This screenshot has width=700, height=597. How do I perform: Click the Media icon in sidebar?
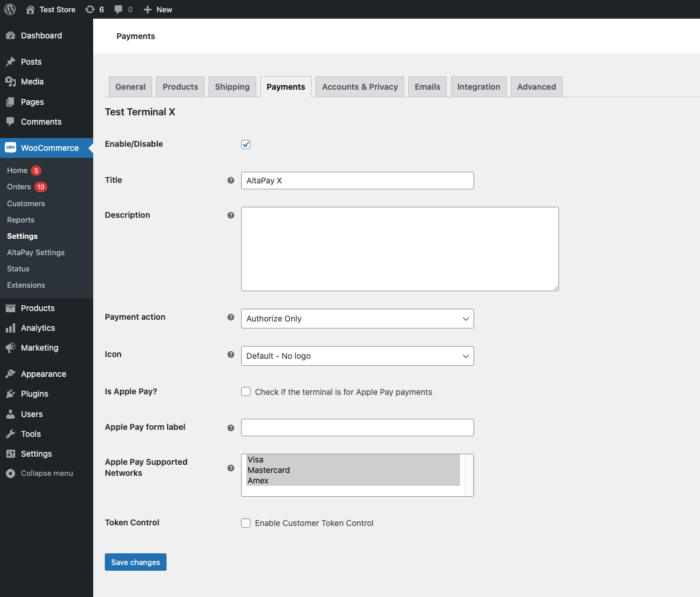[10, 82]
